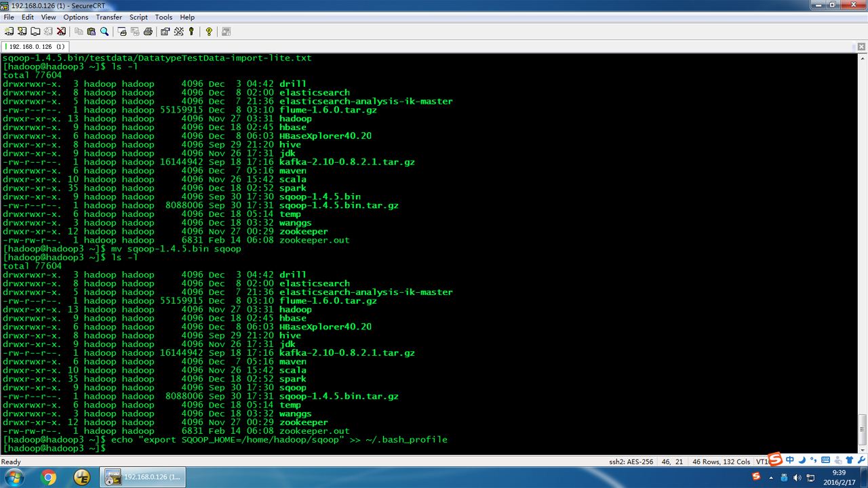Toggle Chinese input mode 中 icon
This screenshot has height=488, width=868.
(790, 460)
